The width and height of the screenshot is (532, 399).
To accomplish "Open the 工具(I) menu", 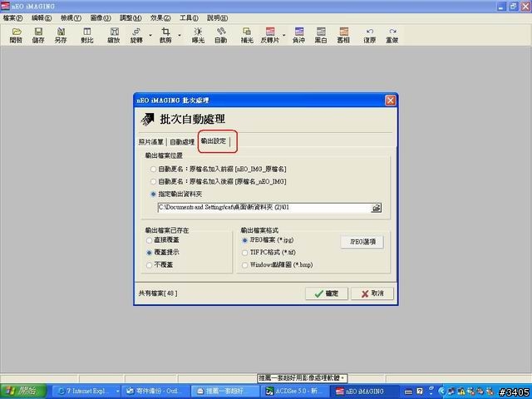I will pyautogui.click(x=189, y=18).
